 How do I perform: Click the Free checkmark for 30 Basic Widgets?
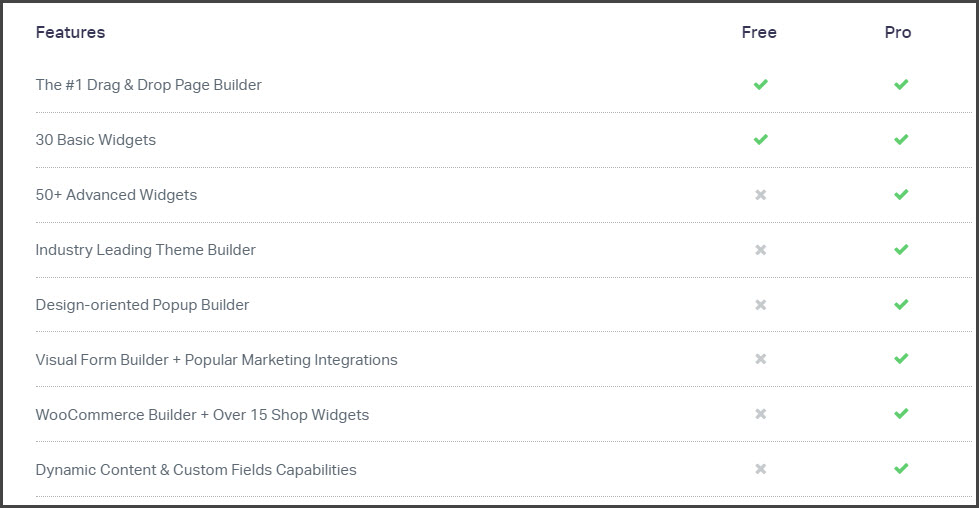pos(760,139)
